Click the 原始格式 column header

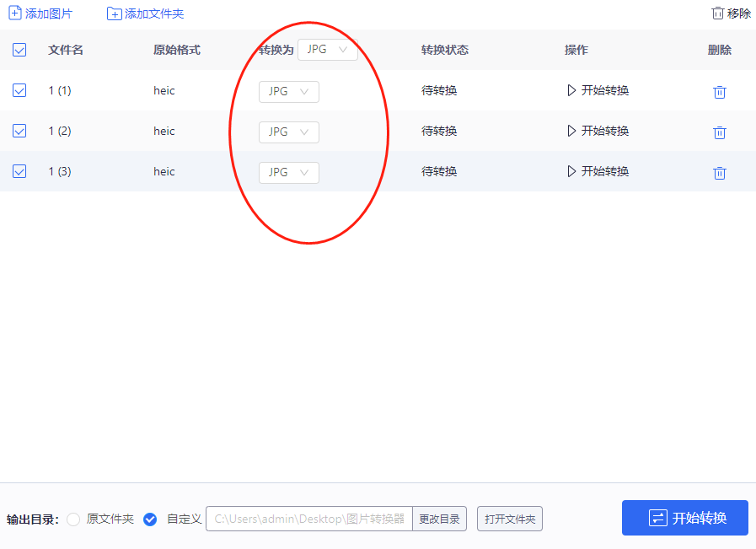click(176, 50)
